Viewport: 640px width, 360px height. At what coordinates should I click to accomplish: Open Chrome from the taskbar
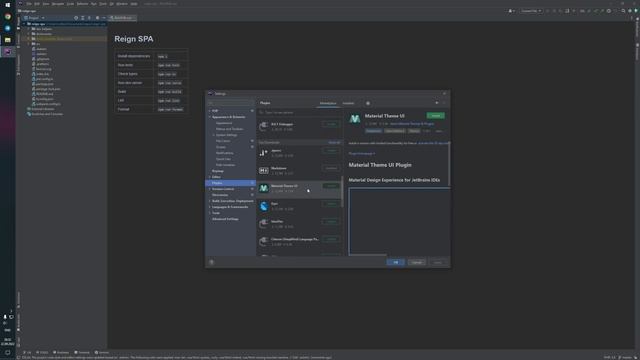click(7, 17)
